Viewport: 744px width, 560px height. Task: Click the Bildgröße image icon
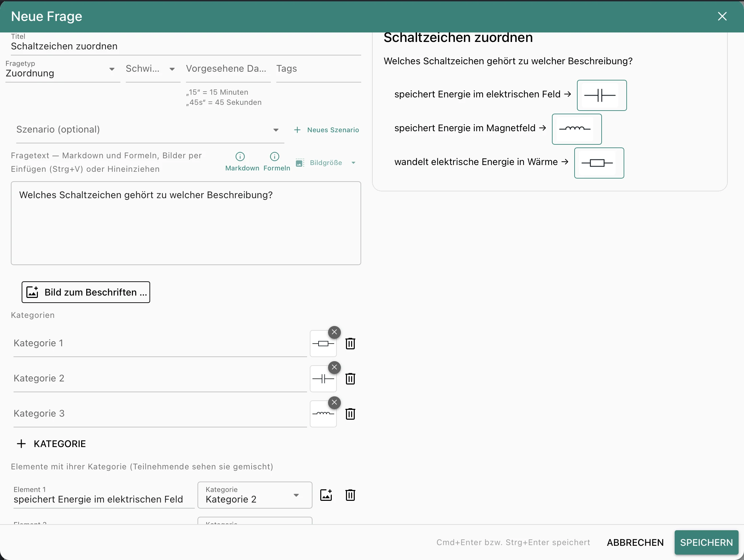300,163
